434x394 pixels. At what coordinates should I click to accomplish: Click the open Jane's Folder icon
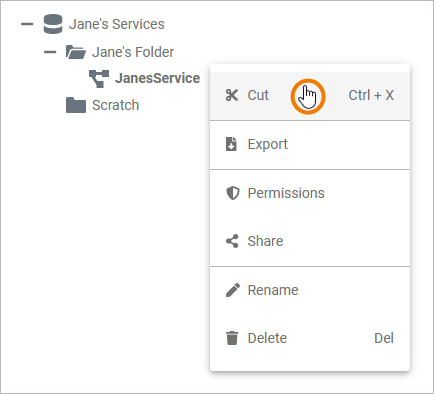[x=76, y=52]
